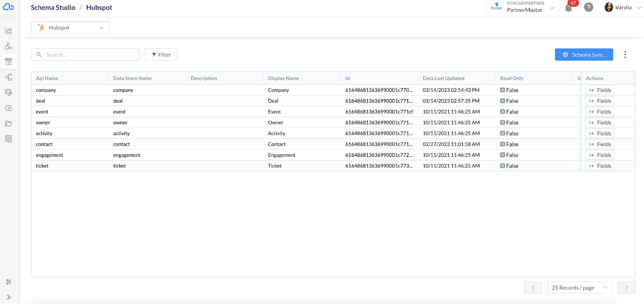Open the analytics chart sidebar icon
Viewport: 644px width, 304px height.
tap(8, 31)
